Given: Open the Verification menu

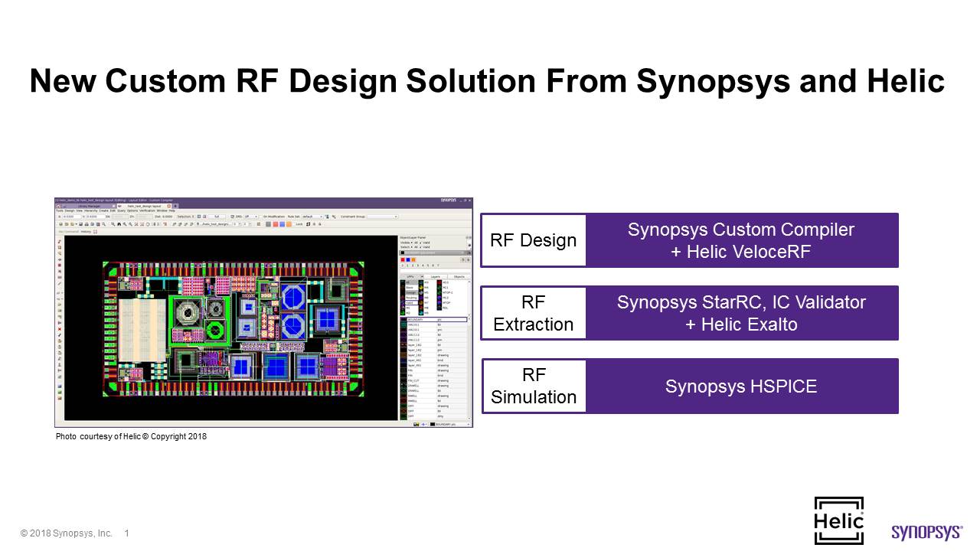Looking at the screenshot, I should coord(147,210).
